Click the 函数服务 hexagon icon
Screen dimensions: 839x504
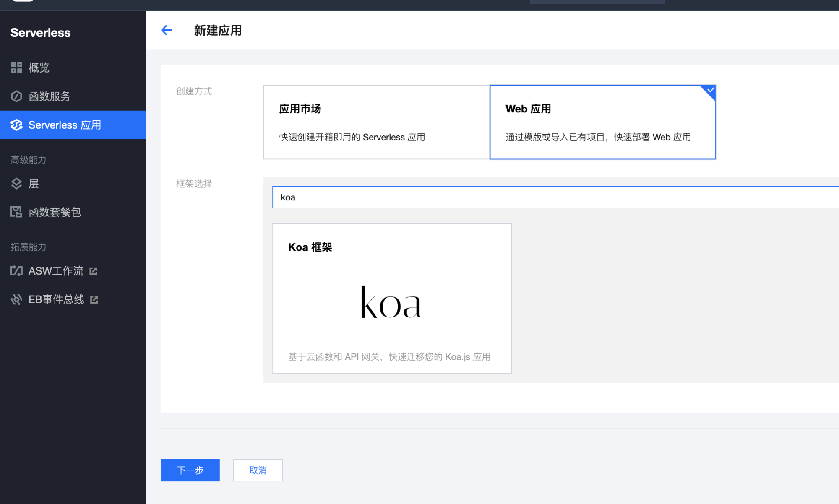[16, 96]
